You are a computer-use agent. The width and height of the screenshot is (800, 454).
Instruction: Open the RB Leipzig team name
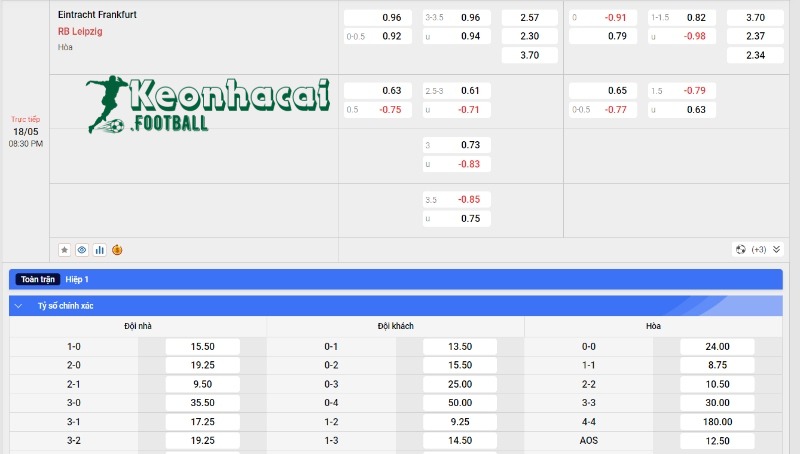[x=80, y=31]
